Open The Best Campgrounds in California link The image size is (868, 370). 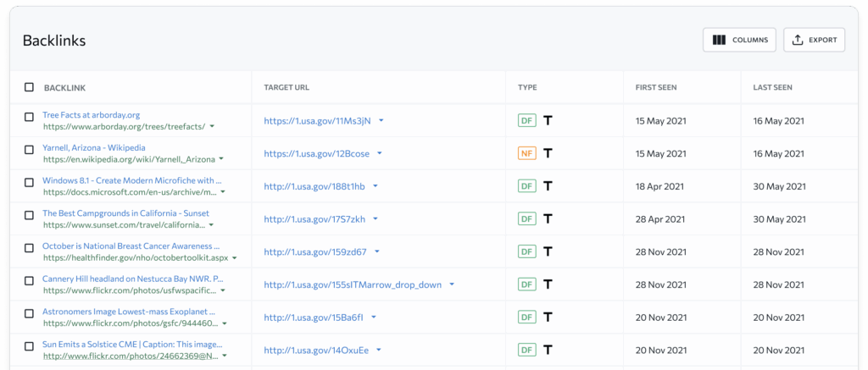tap(125, 213)
